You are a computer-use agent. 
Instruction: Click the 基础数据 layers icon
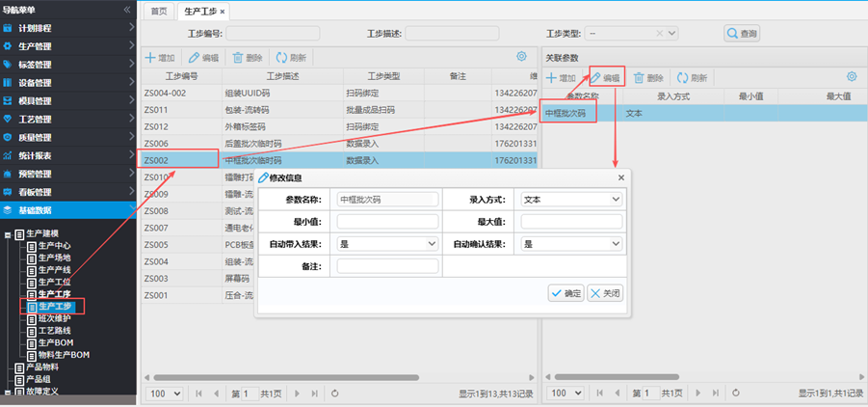pyautogui.click(x=7, y=210)
